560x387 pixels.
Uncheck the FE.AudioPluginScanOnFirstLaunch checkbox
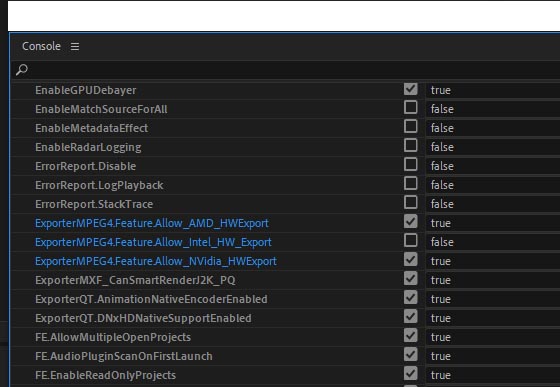[x=410, y=355]
